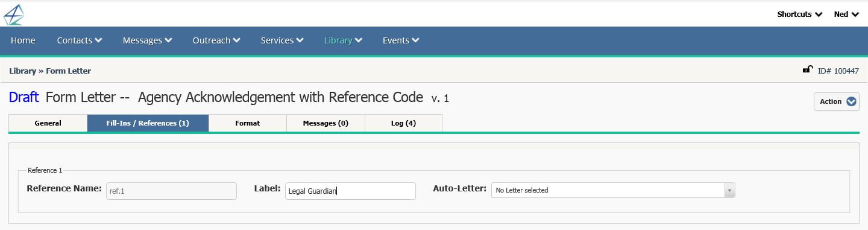
Task: Open the Ned user menu
Action: click(846, 14)
